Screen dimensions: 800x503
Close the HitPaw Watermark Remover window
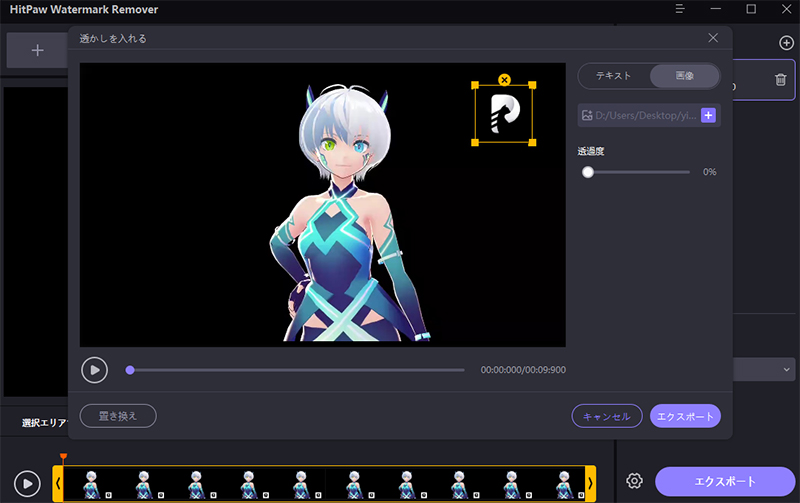click(x=786, y=9)
